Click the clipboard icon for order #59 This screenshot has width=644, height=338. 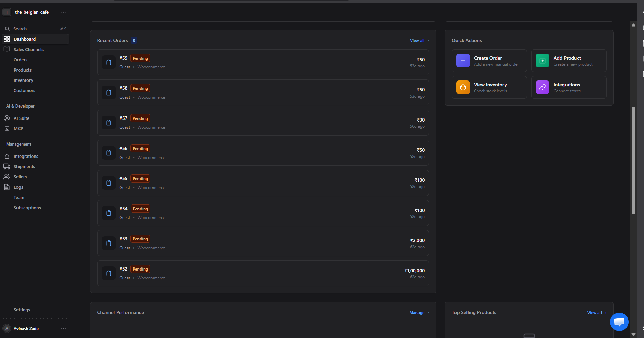point(109,62)
